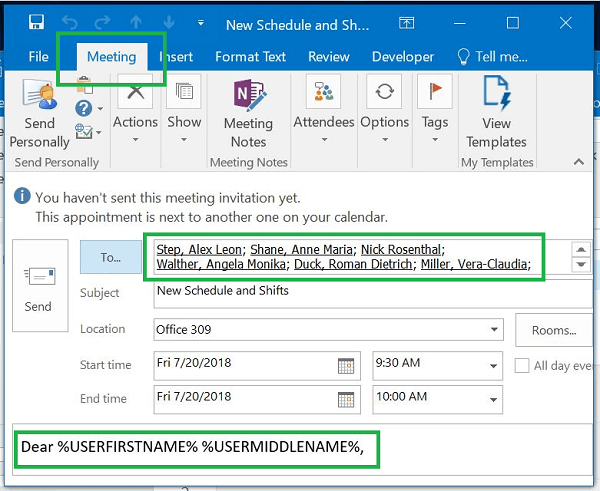Undo the last action in the title bar

70,23
